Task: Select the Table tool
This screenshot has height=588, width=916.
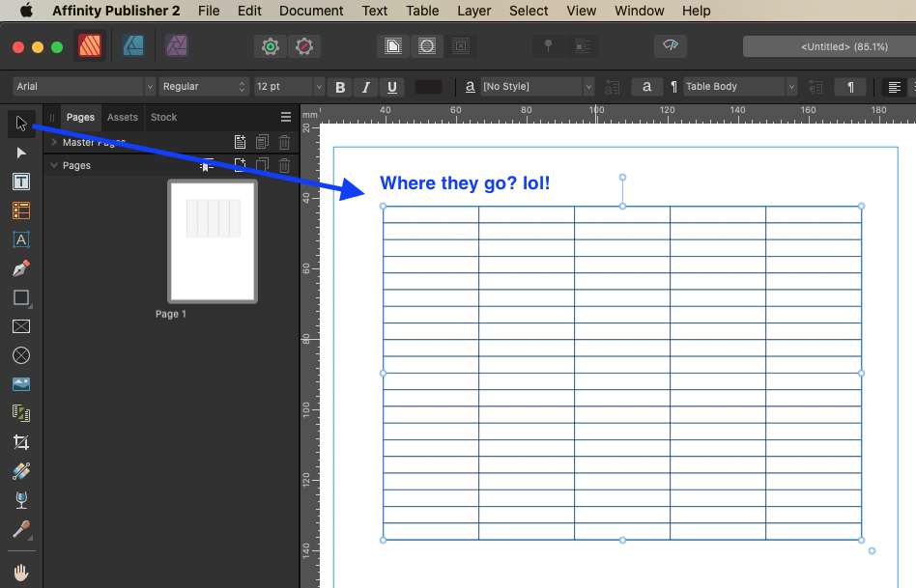Action: point(20,210)
